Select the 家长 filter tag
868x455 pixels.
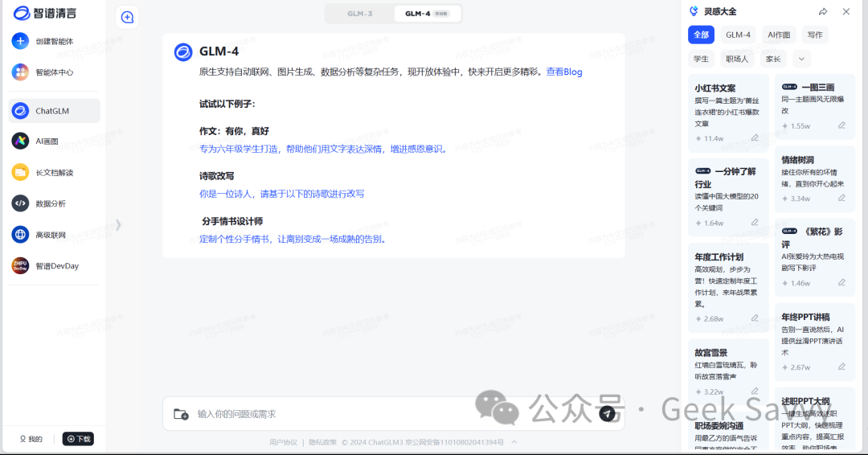773,59
